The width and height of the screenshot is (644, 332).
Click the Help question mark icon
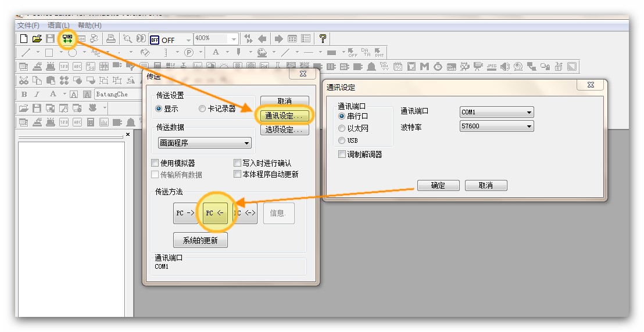(323, 39)
